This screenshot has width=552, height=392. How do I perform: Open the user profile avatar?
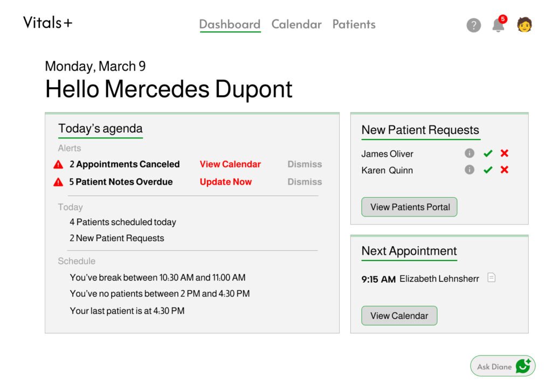point(524,25)
